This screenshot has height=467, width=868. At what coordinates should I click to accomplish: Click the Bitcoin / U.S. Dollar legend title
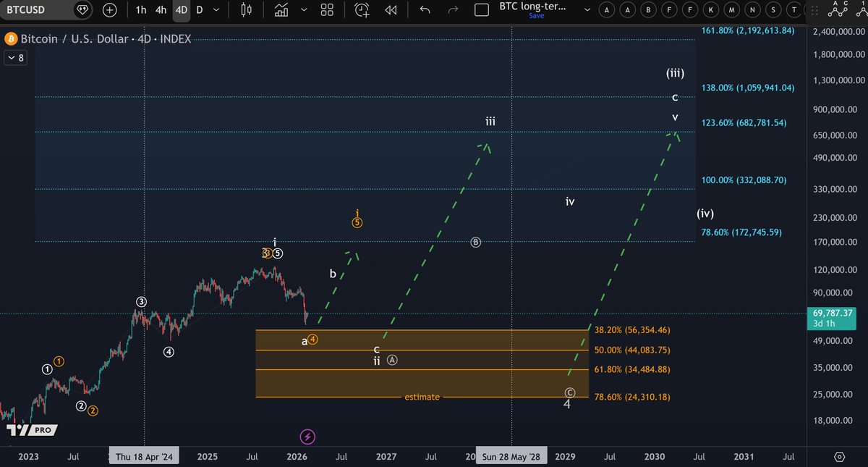coord(105,39)
